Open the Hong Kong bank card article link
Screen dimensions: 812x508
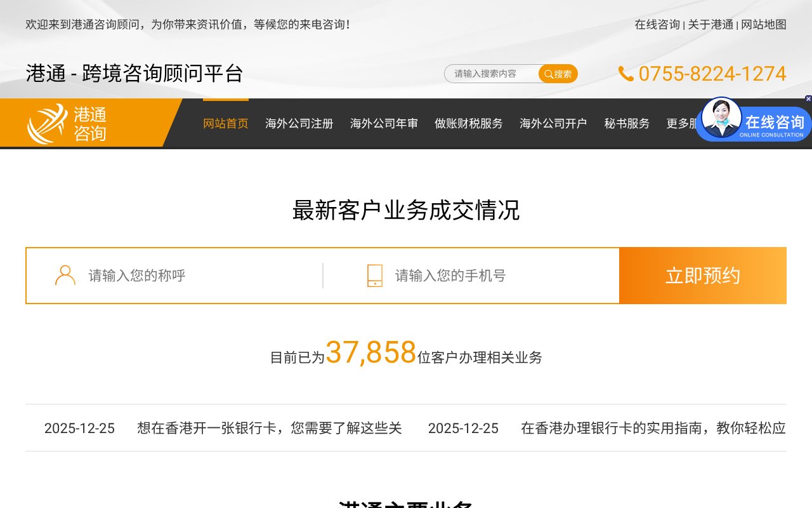point(268,429)
